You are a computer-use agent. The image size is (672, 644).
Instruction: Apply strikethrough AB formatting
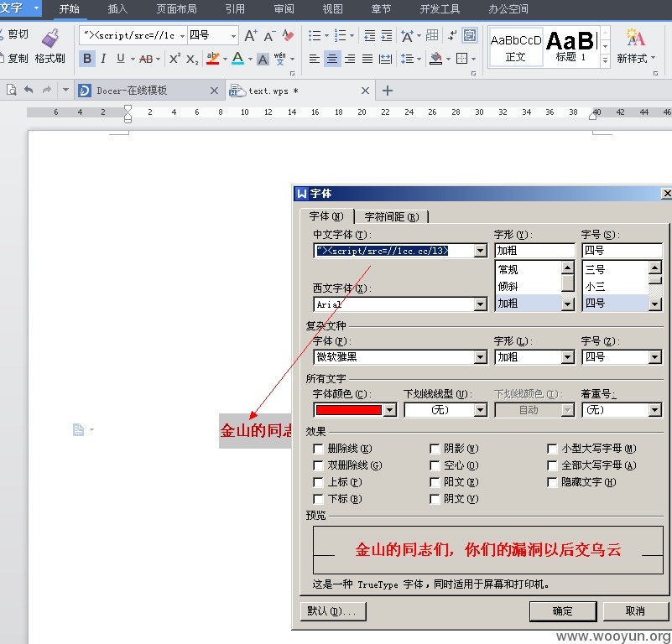pyautogui.click(x=146, y=59)
